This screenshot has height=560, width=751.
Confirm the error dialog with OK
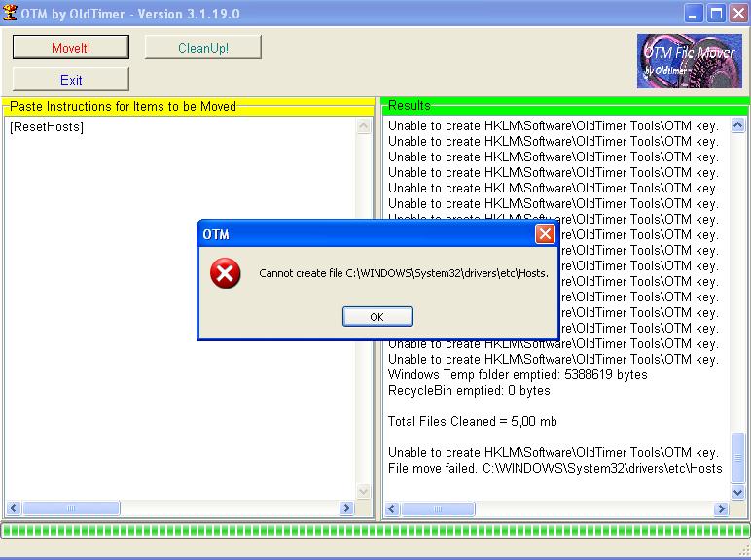pyautogui.click(x=377, y=316)
